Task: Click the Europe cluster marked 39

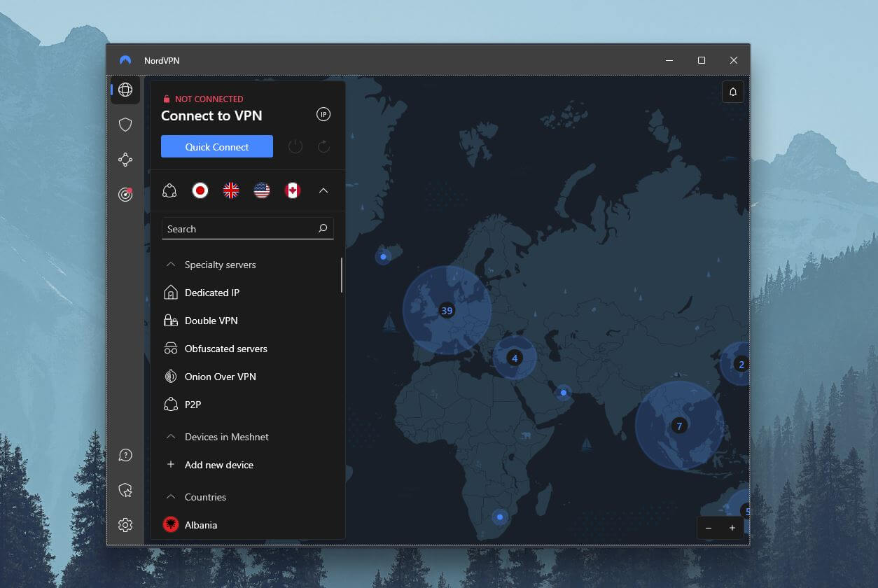Action: click(x=447, y=311)
